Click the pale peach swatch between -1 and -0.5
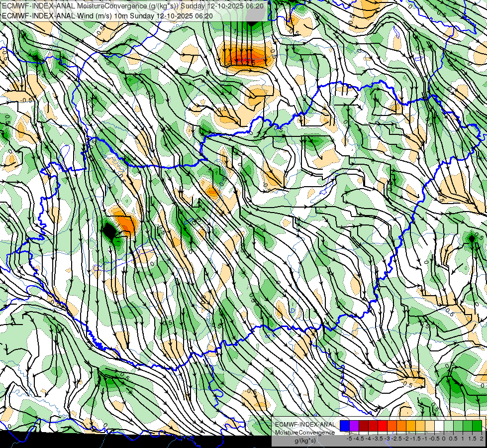Viewport: 487px width, 448px height. coord(430,426)
